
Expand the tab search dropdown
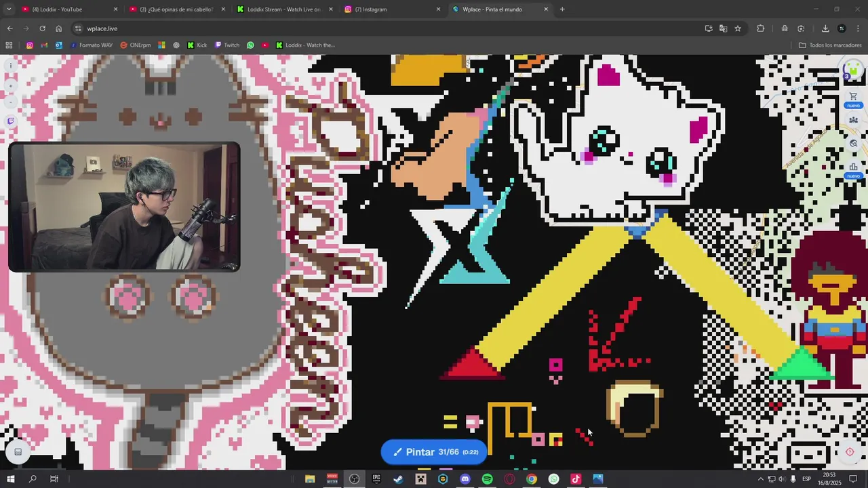click(9, 9)
